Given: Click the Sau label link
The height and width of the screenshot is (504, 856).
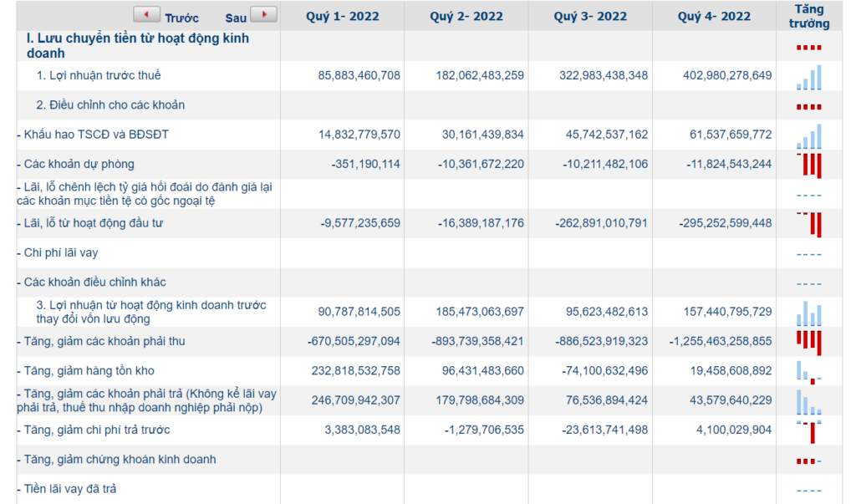Looking at the screenshot, I should [236, 18].
